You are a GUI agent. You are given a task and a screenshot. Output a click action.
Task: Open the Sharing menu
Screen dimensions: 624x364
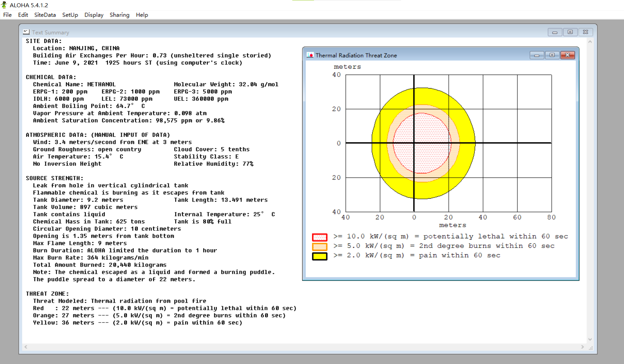tap(120, 15)
